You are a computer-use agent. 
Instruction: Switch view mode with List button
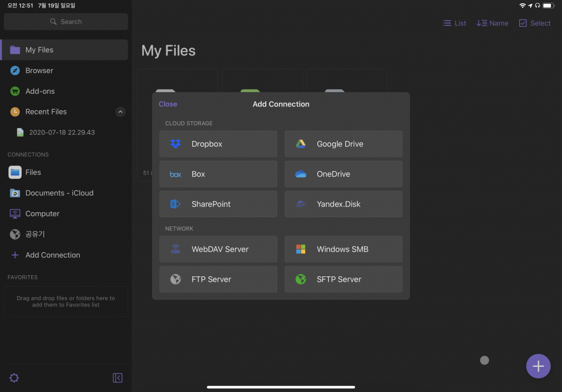point(454,23)
